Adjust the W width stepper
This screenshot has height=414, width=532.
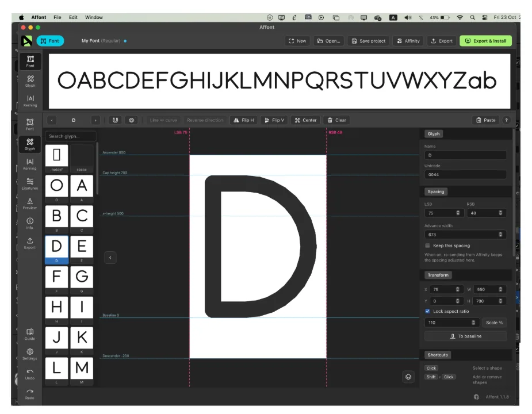pyautogui.click(x=500, y=289)
